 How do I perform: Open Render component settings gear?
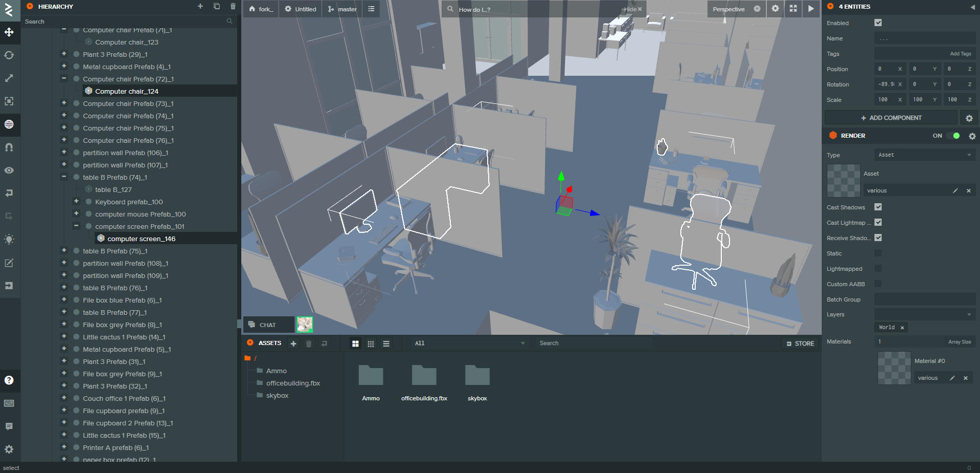[x=972, y=136]
